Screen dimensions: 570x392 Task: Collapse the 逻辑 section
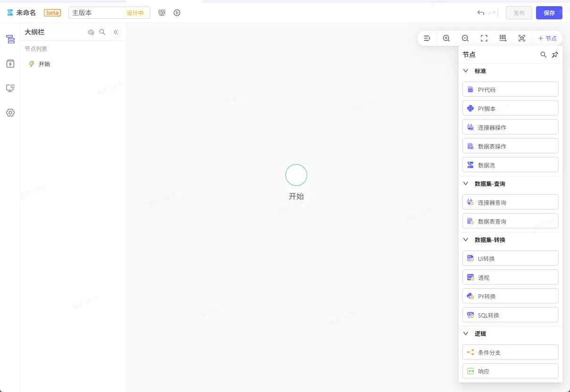[x=466, y=334]
